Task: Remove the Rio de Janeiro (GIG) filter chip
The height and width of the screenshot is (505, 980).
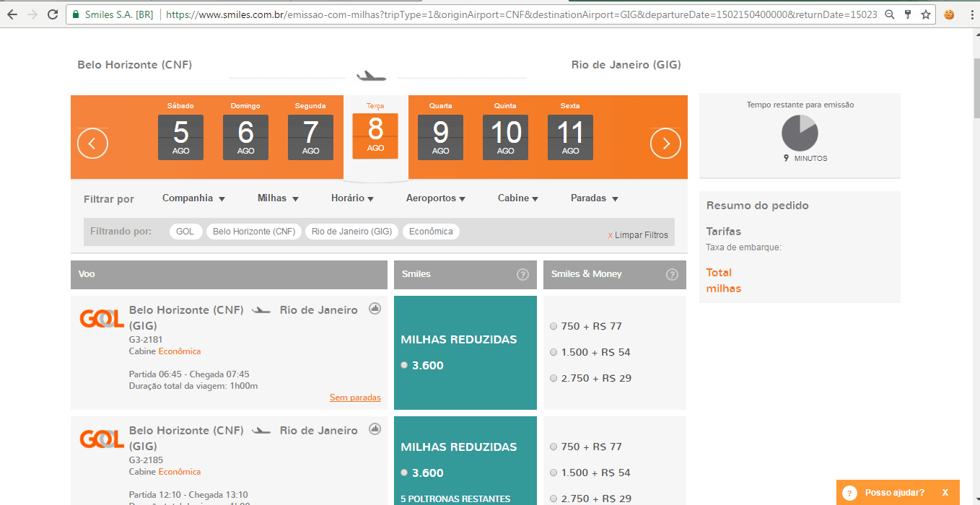Action: click(351, 232)
